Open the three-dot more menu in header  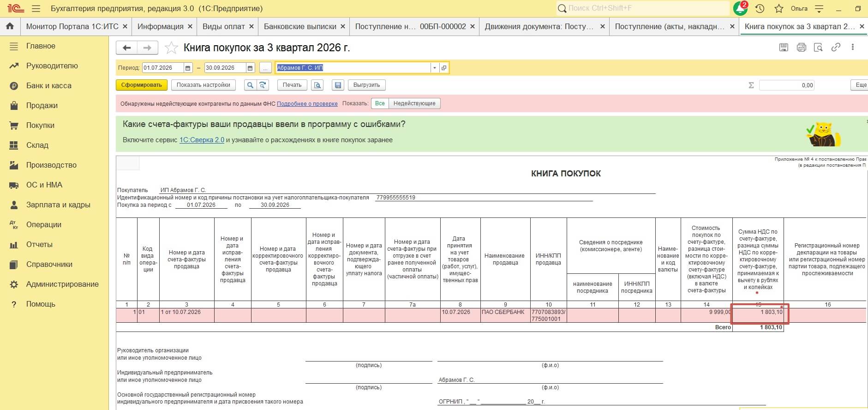[853, 47]
